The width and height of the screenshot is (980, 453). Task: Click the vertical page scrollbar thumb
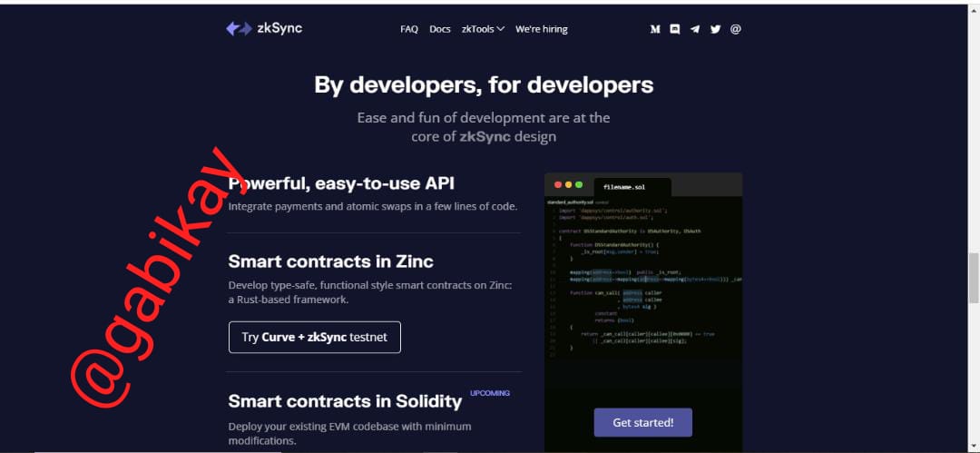click(x=973, y=278)
